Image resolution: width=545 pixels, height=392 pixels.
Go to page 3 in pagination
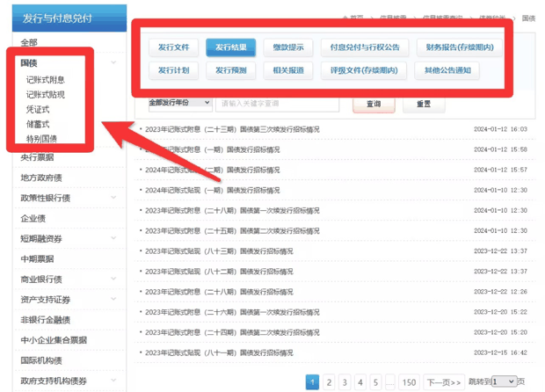tap(345, 382)
